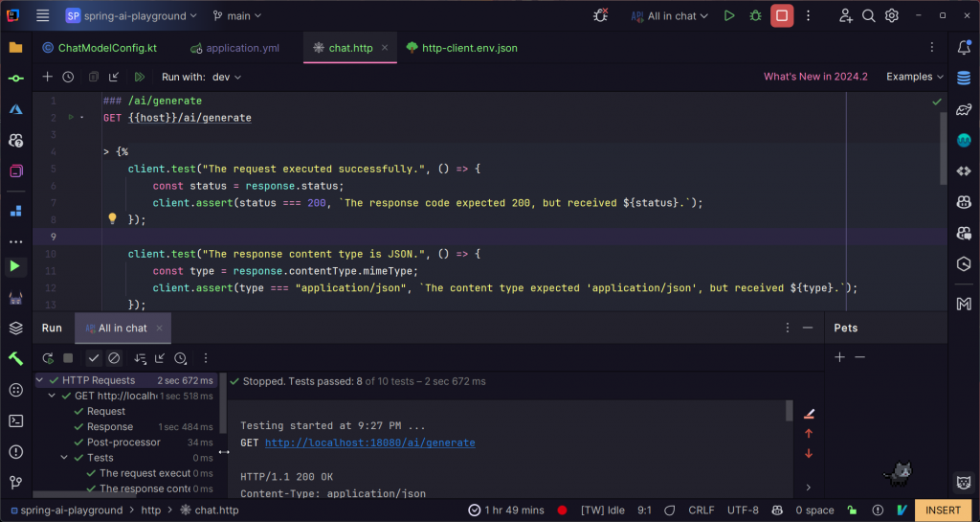Open the 'All in chat' run configuration dropdown

(x=669, y=15)
